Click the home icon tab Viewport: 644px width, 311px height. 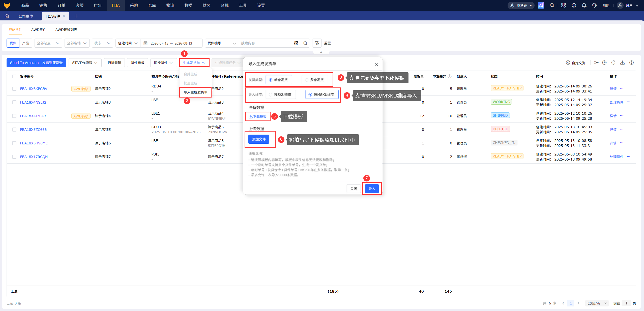pyautogui.click(x=7, y=16)
